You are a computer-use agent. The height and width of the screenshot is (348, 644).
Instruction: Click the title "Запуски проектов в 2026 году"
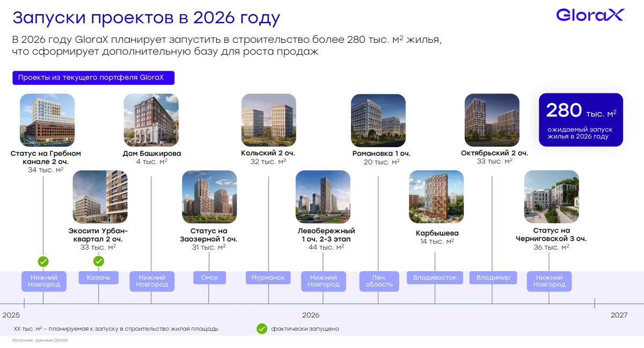point(146,18)
